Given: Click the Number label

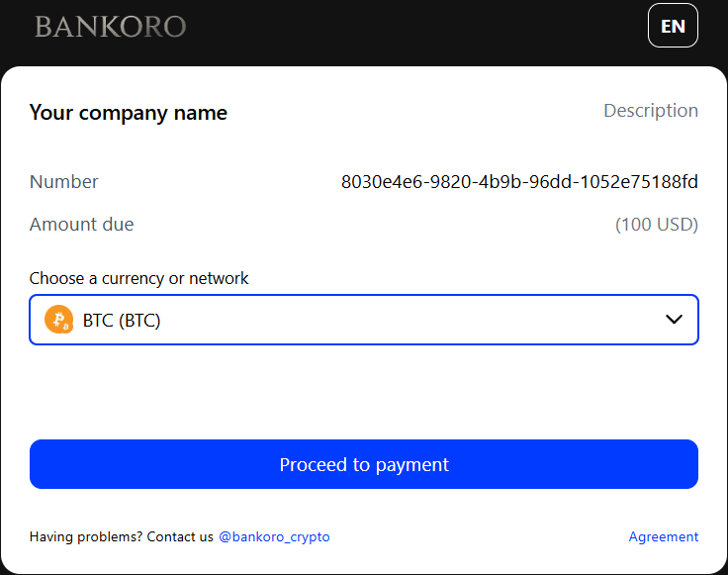Looking at the screenshot, I should (x=64, y=182).
